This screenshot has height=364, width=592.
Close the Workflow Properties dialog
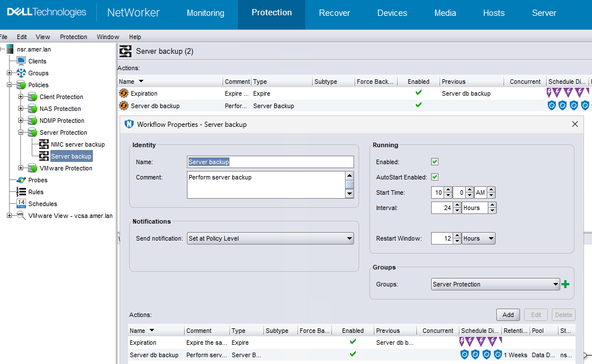point(574,124)
